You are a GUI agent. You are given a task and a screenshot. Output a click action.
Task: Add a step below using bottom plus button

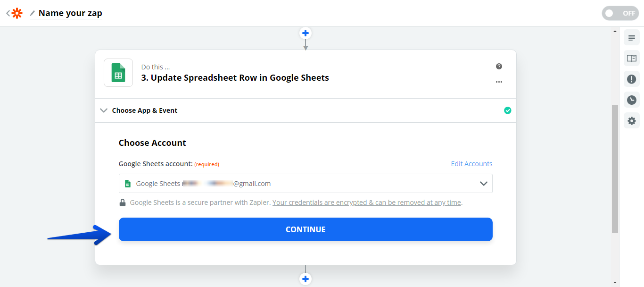tap(305, 279)
